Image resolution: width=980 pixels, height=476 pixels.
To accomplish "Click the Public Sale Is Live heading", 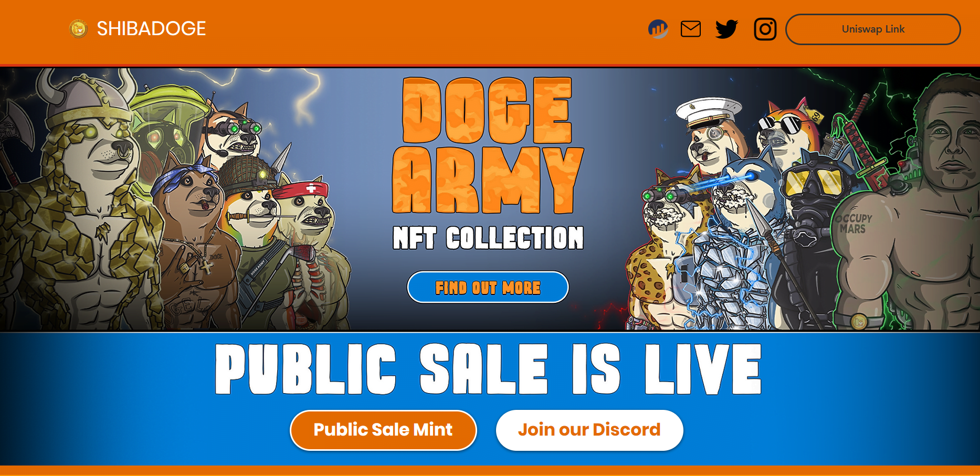I will click(x=488, y=369).
